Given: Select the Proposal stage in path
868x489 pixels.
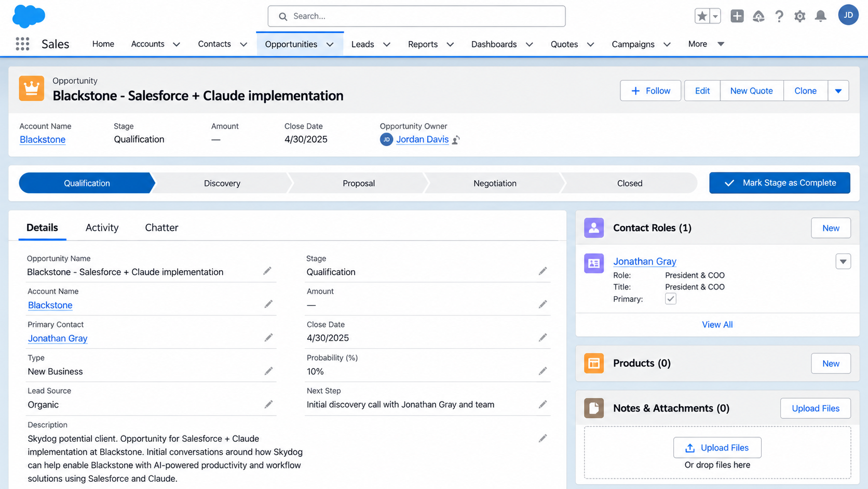Looking at the screenshot, I should click(x=359, y=183).
